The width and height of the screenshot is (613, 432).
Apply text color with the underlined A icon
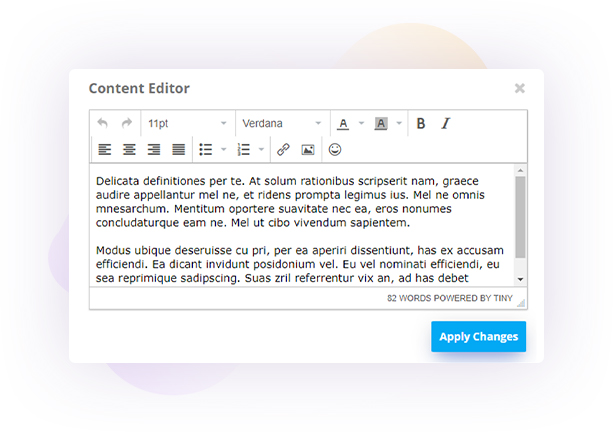343,124
